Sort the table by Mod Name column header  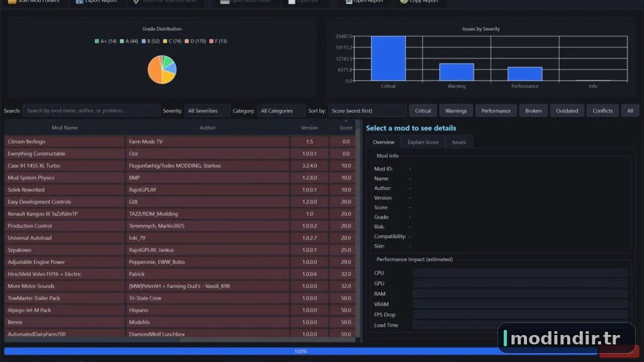pos(65,128)
